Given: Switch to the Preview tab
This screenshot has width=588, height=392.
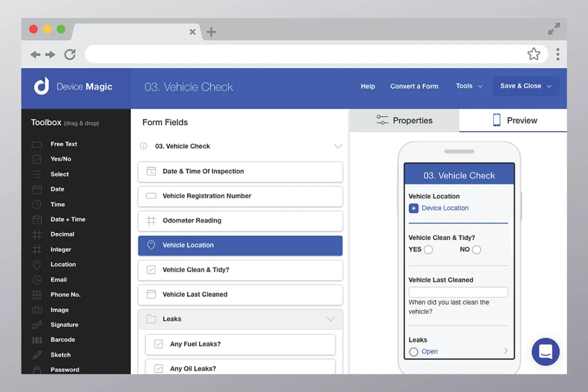Looking at the screenshot, I should pyautogui.click(x=513, y=121).
